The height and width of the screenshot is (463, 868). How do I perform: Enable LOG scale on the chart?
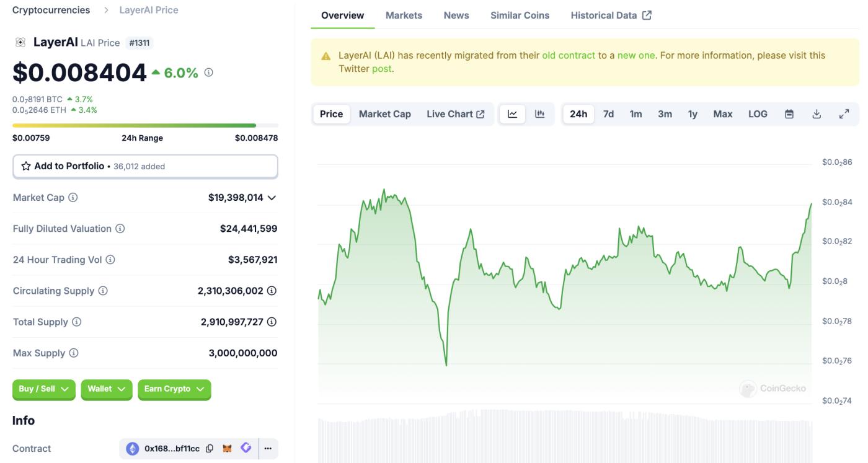click(x=757, y=113)
